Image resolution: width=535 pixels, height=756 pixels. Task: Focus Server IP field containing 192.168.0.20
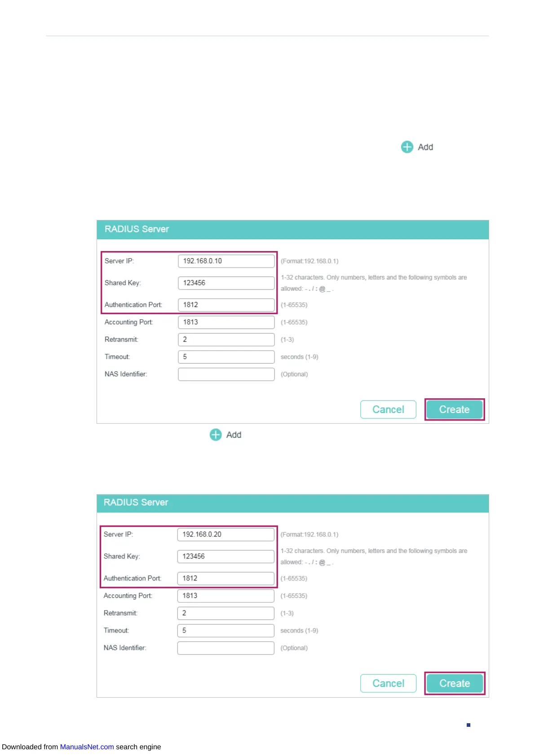(x=225, y=534)
